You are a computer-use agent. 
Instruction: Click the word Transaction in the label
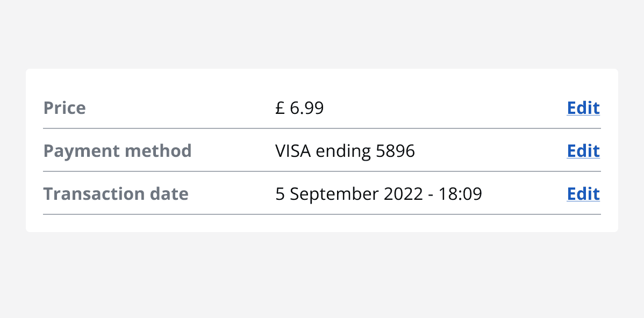point(91,194)
